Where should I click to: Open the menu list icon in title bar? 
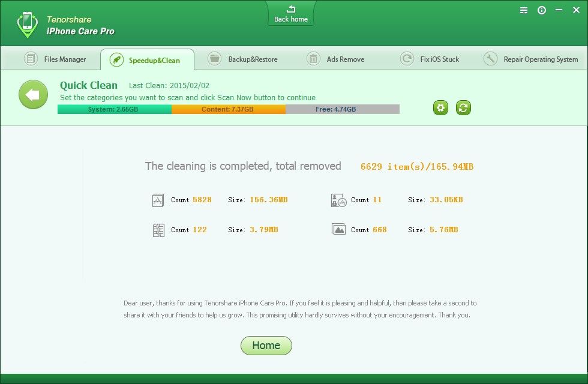coord(524,10)
